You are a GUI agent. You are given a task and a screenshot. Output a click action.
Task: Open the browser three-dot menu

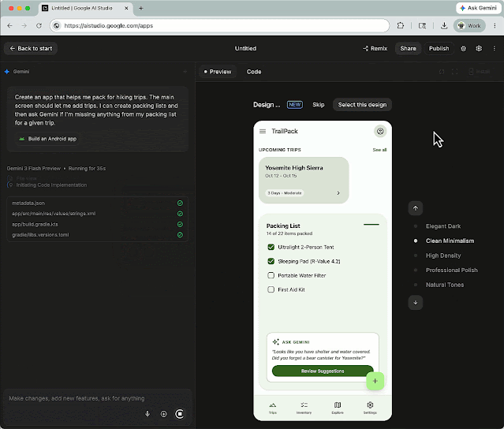(x=495, y=25)
